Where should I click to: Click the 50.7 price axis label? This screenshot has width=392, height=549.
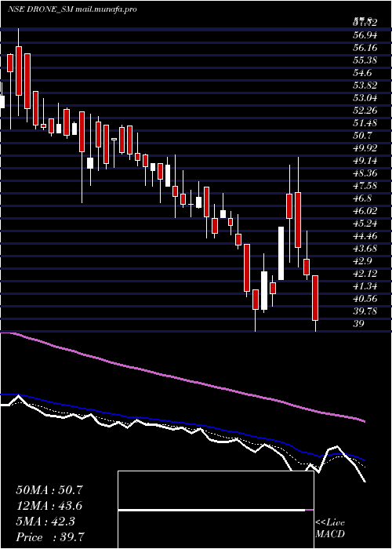click(x=363, y=136)
